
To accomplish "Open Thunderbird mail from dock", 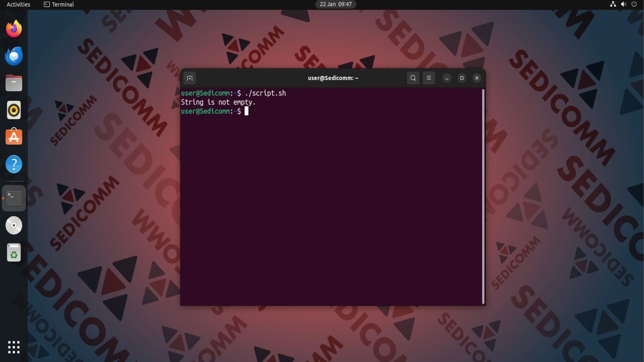I will (x=14, y=56).
